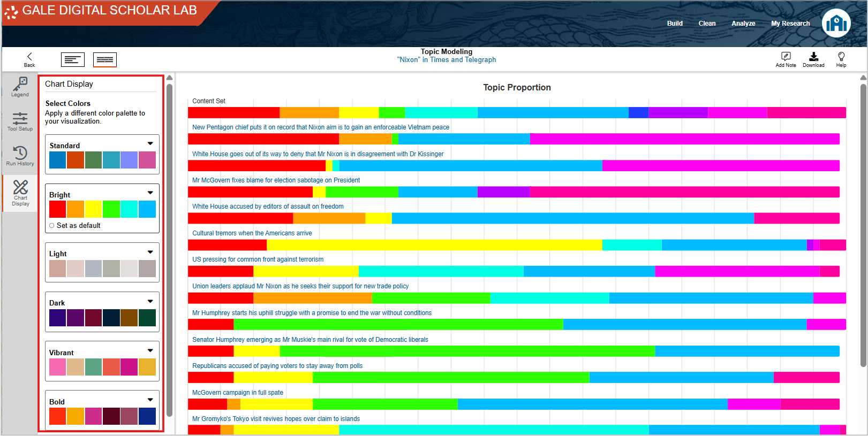Pick the pink swatch in Vibrant palette
Screen dimensions: 868x436
(58, 367)
